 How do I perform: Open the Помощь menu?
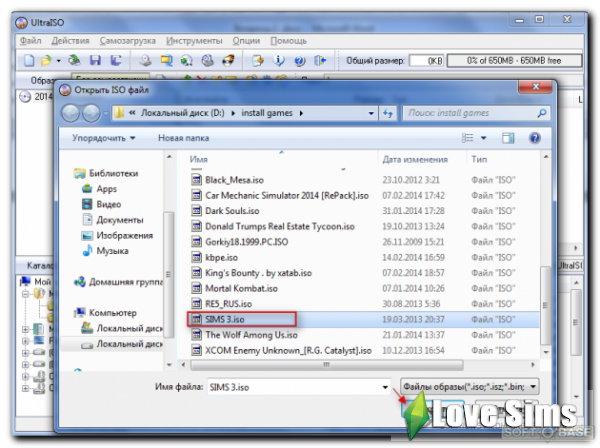tap(289, 41)
